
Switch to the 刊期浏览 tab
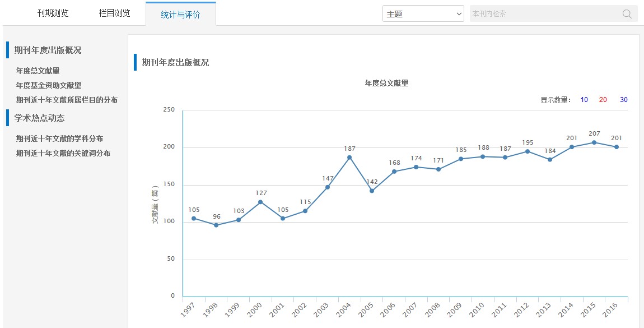coord(53,13)
